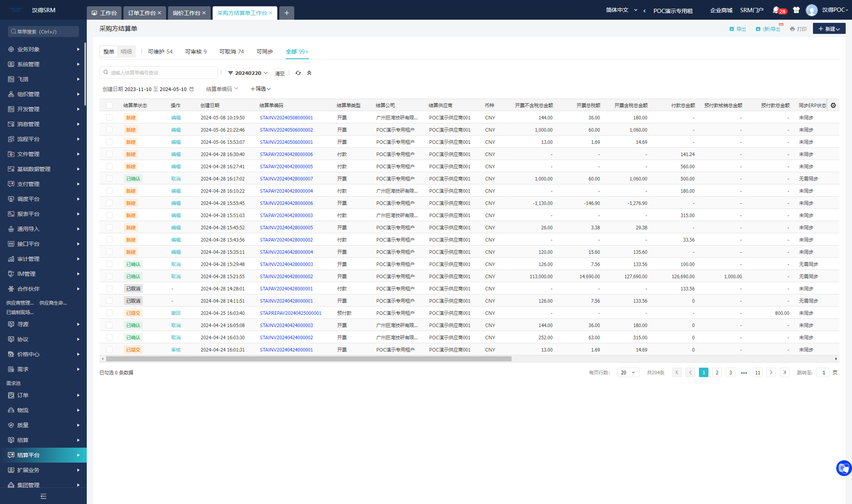Switch to the 工作台 tab
Image resolution: width=852 pixels, height=504 pixels.
104,13
